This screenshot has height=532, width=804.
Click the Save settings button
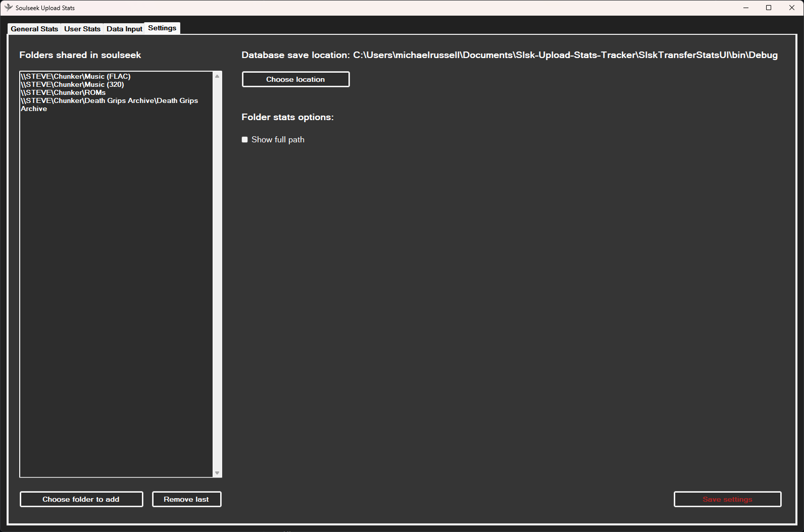click(x=727, y=499)
